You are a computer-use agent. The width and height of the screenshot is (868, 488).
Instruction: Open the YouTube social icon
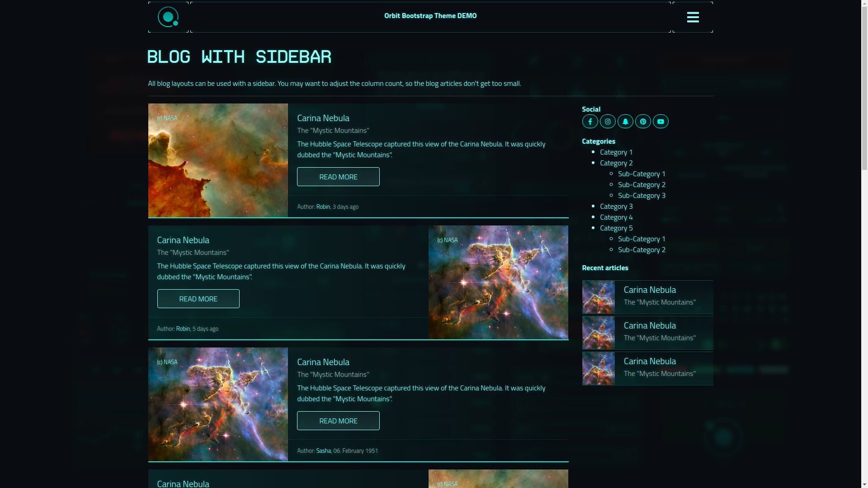[x=660, y=122]
